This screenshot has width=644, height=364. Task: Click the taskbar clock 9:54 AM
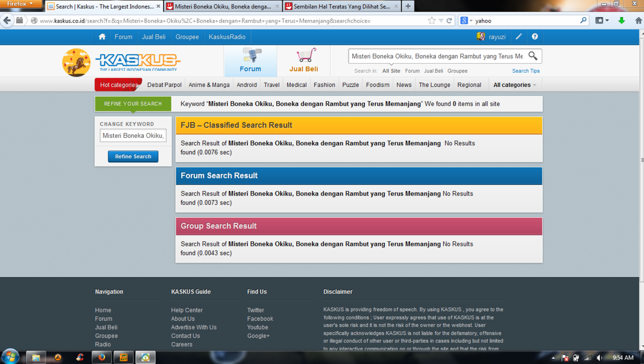[623, 358]
